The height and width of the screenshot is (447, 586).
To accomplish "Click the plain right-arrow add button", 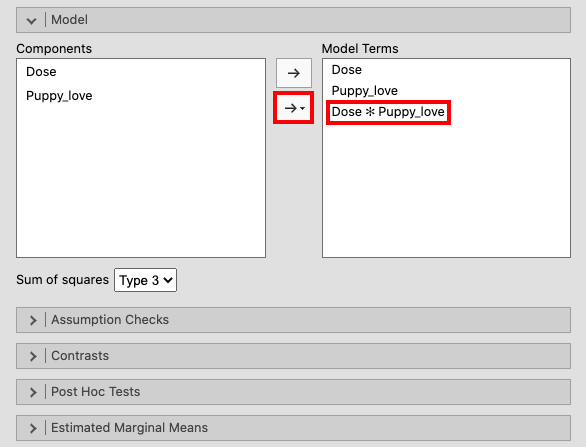I will (294, 73).
